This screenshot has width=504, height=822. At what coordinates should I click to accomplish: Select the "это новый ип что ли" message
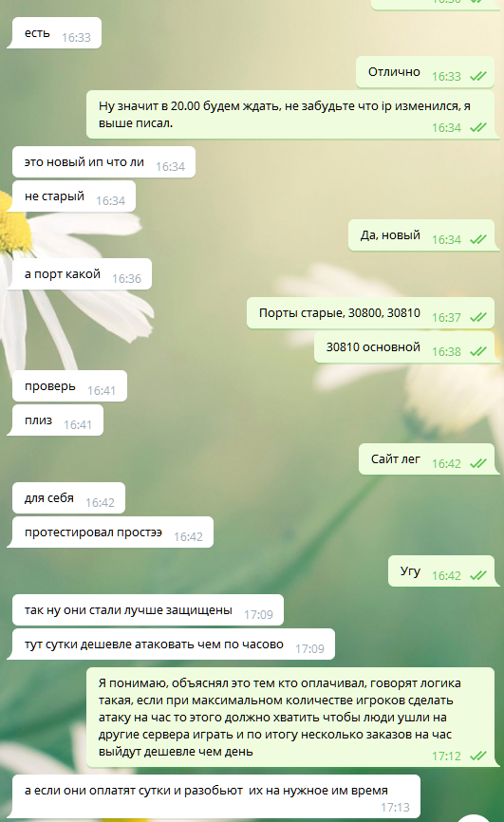pos(103,162)
